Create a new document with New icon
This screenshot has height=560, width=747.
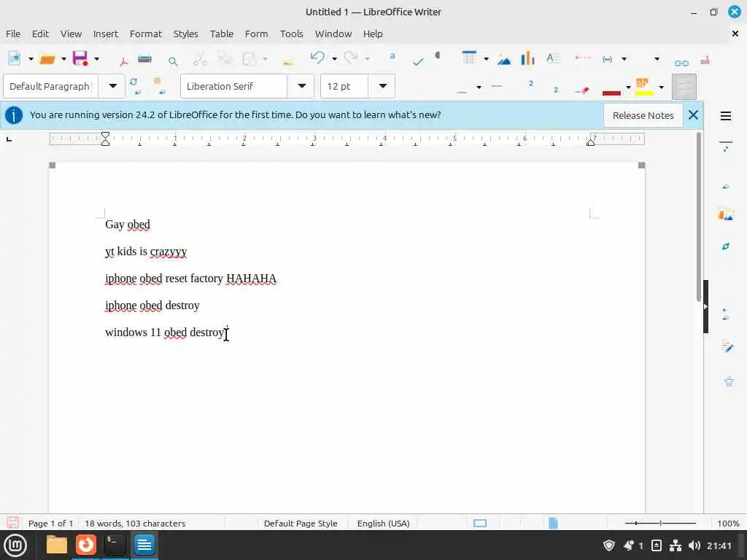pos(15,58)
